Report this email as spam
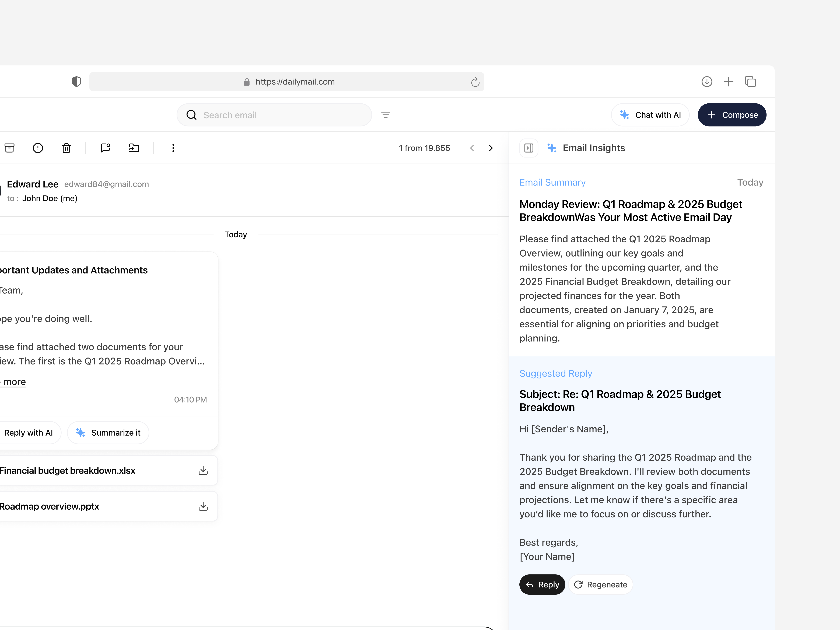The height and width of the screenshot is (630, 840). [x=38, y=148]
